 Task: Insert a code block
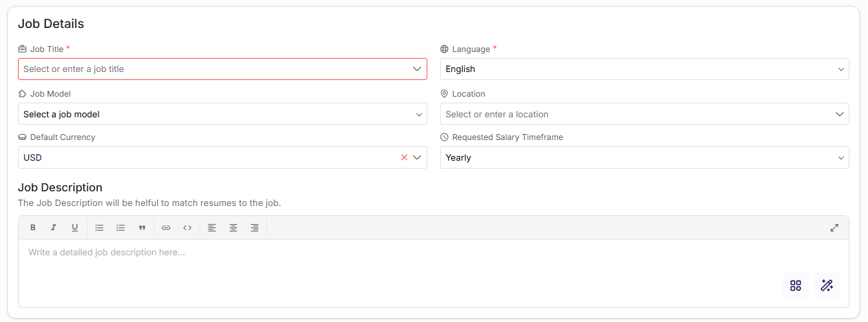(187, 228)
